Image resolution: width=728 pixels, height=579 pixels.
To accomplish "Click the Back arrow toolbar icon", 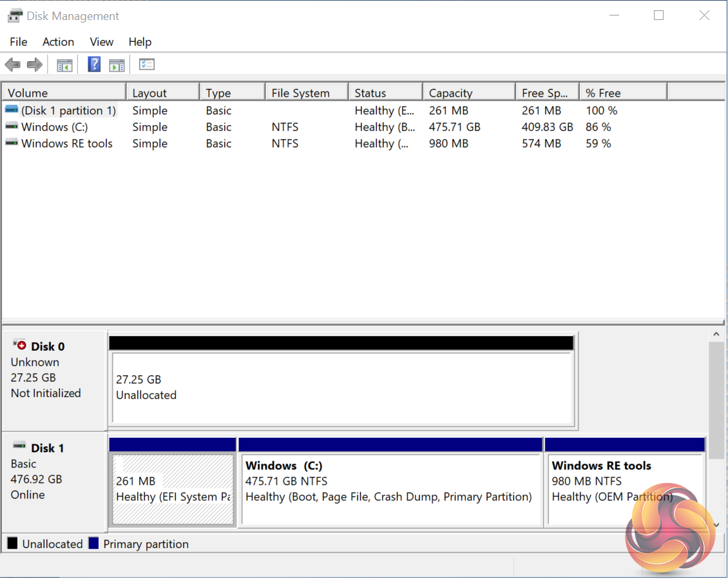I will pyautogui.click(x=12, y=64).
